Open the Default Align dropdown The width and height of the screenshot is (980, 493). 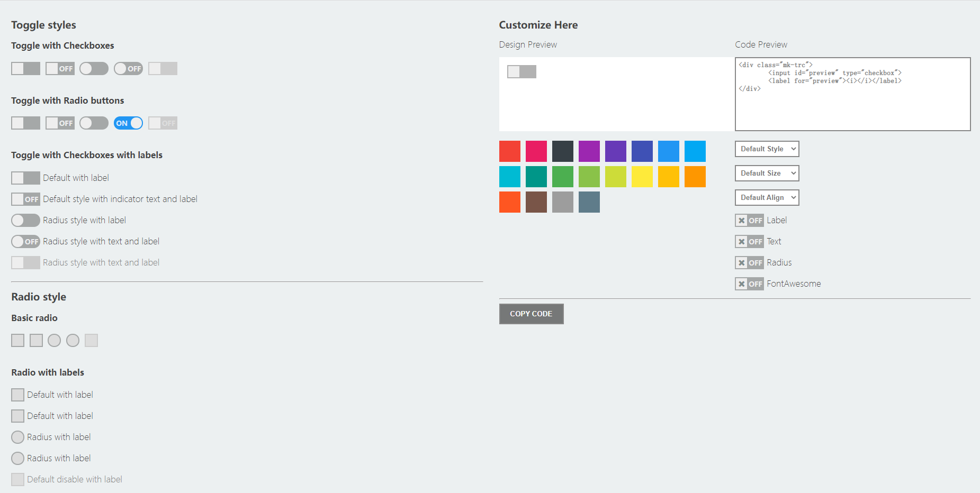click(x=767, y=198)
